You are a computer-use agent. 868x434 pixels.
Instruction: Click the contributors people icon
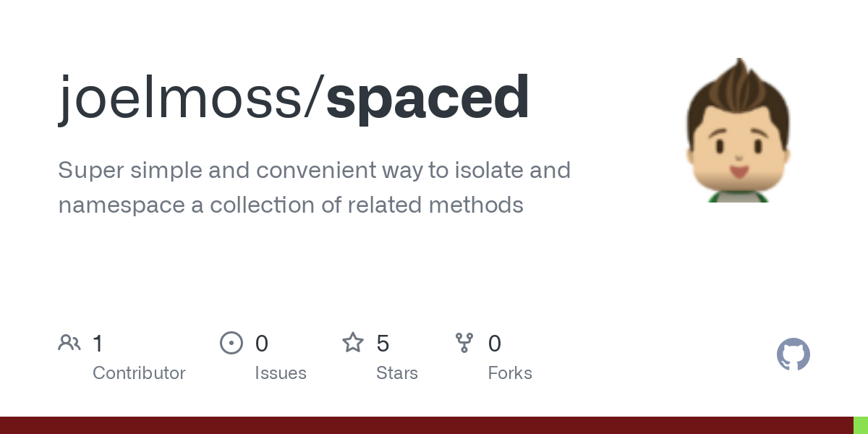click(69, 343)
